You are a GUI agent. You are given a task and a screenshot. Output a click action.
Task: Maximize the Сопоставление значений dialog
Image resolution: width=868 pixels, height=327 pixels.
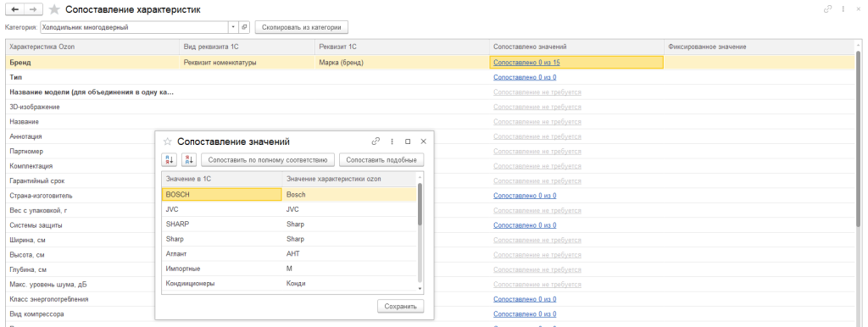coord(408,141)
